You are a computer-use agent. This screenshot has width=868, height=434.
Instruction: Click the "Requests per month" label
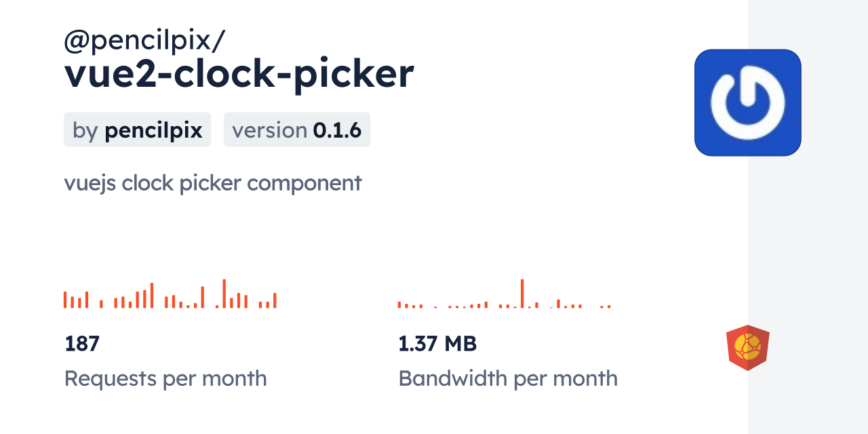click(165, 378)
